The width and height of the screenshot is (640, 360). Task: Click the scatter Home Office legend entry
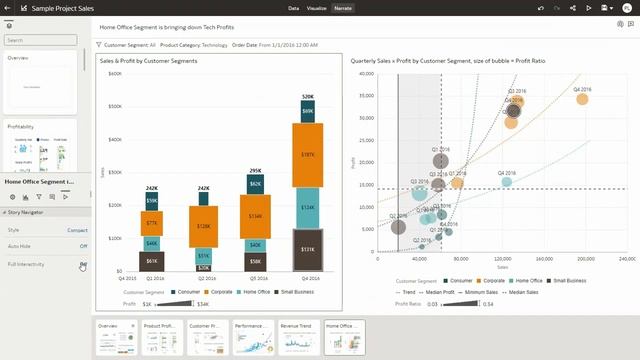[526, 281]
